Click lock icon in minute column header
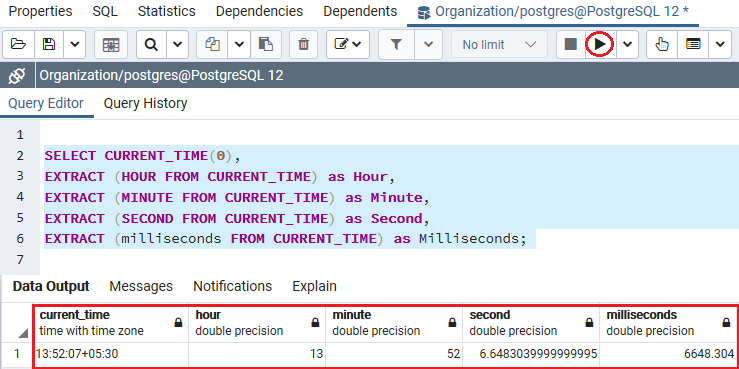Viewport: 739px width, 369px height. tap(452, 323)
